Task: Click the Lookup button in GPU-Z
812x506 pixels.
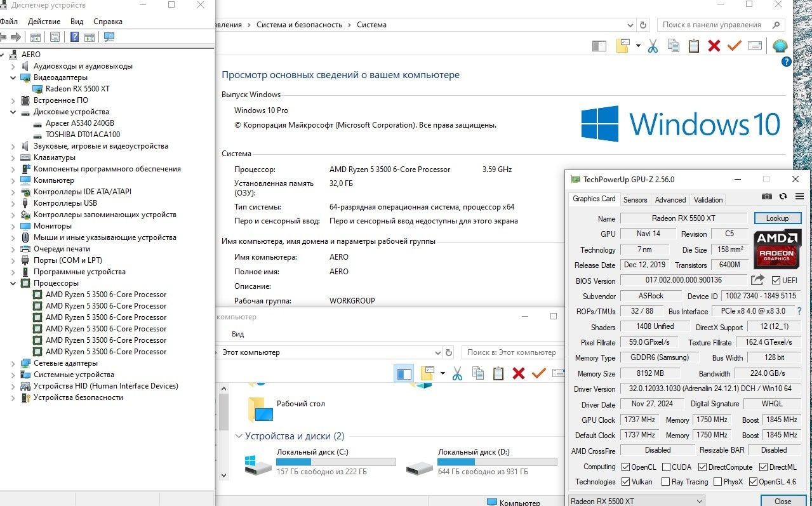Action: coord(777,218)
